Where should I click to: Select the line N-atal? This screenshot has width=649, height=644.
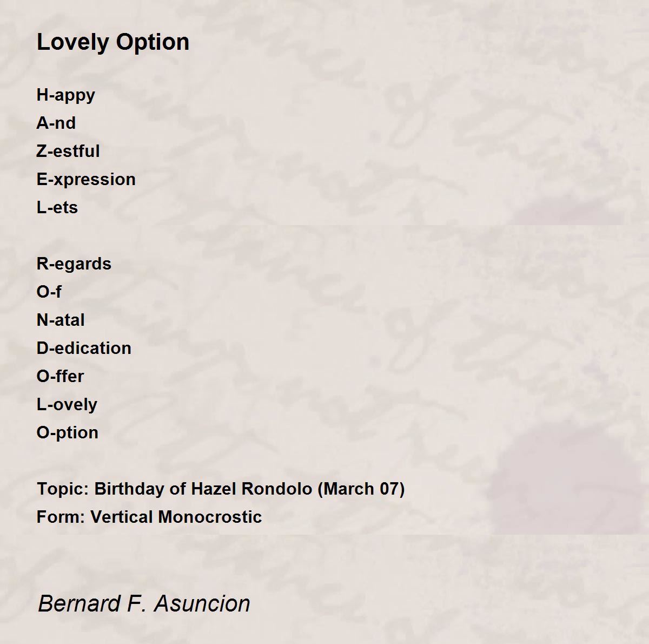61,320
